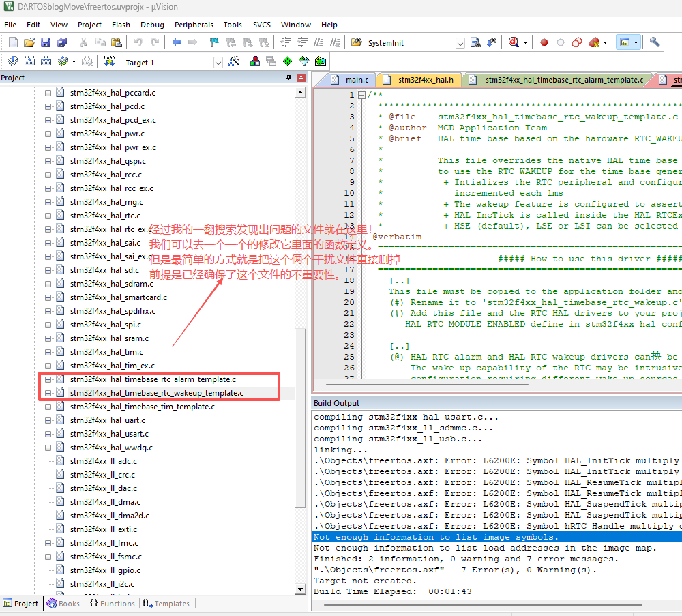Expand stm32f4xx_hal_timebase_rtc_alarm_template.c tree node
Screen dimensions: 682x616
(x=48, y=379)
